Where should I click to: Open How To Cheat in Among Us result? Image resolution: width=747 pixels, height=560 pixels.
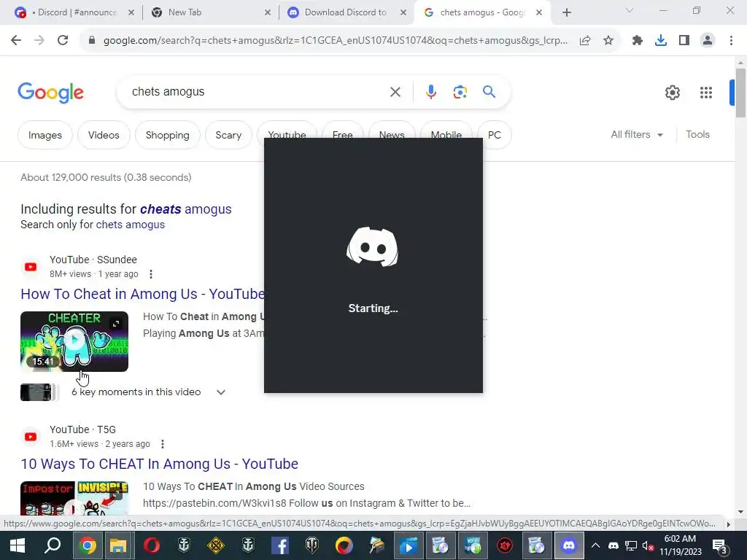142,294
